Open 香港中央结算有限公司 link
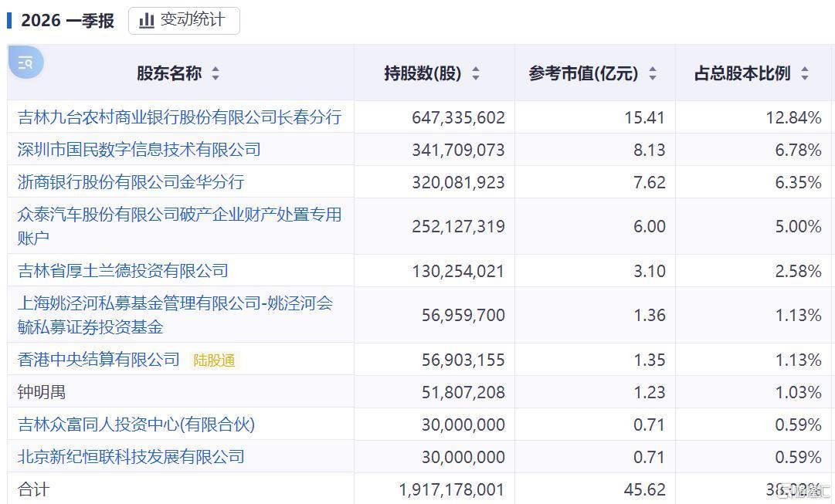 tap(99, 360)
